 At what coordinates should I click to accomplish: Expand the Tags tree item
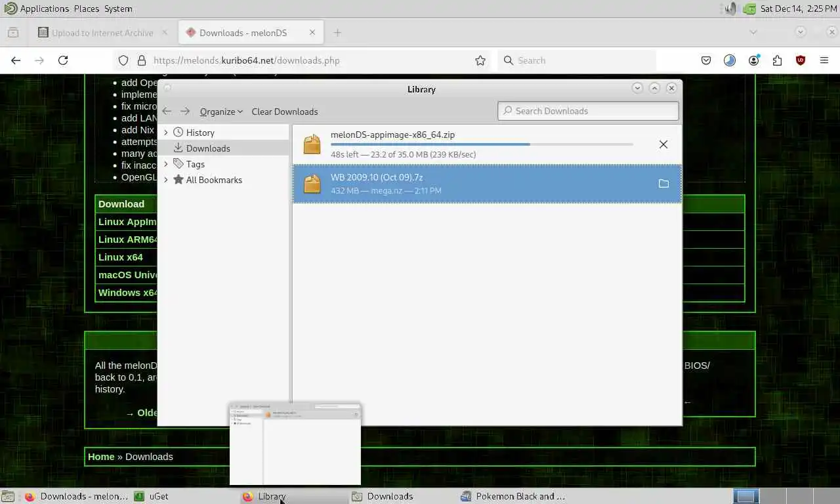[166, 164]
